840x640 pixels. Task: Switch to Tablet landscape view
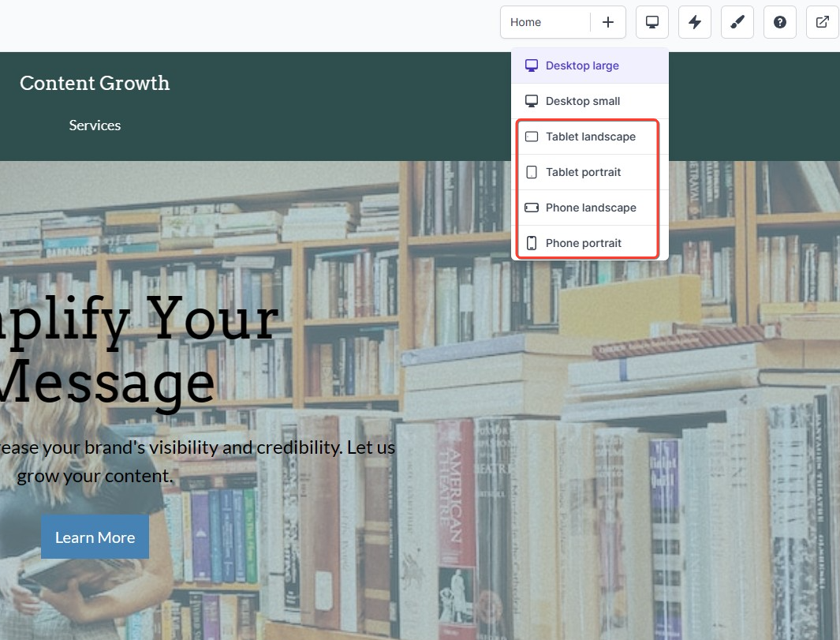click(x=590, y=137)
